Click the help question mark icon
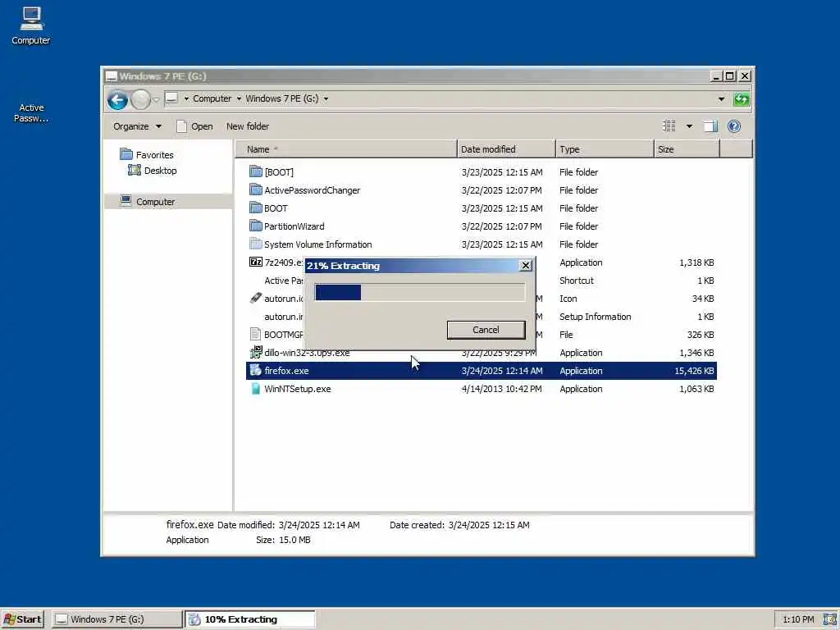This screenshot has width=840, height=630. click(x=734, y=126)
